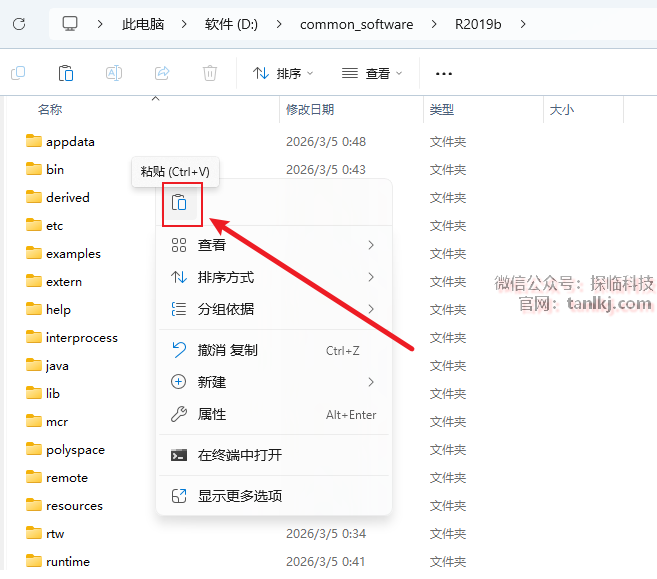The height and width of the screenshot is (579, 657).
Task: Click the refresh button in address bar
Action: click(19, 24)
